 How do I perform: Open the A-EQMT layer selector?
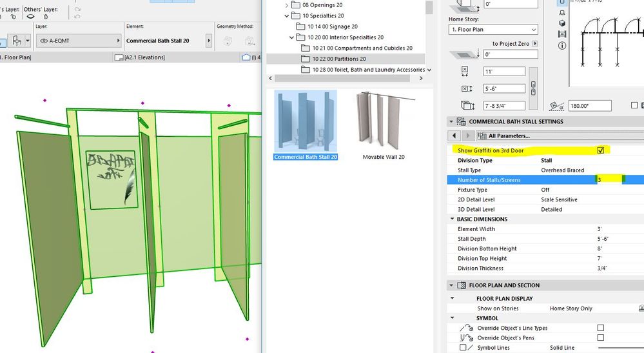[x=79, y=41]
